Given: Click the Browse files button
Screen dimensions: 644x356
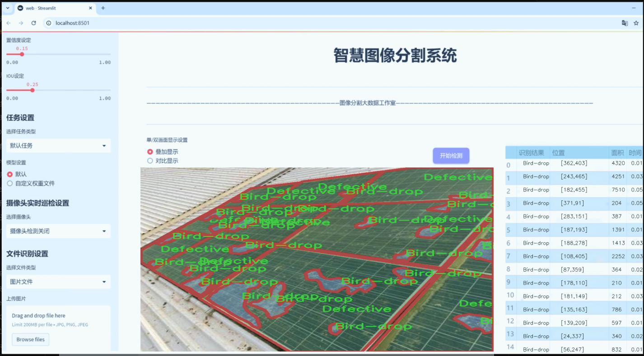Looking at the screenshot, I should pyautogui.click(x=31, y=339).
